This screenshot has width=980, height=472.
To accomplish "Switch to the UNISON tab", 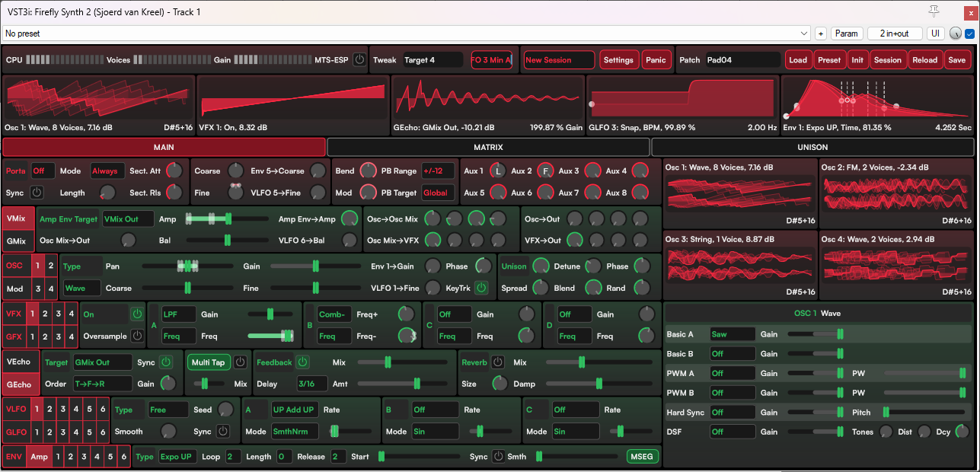I will tap(812, 147).
